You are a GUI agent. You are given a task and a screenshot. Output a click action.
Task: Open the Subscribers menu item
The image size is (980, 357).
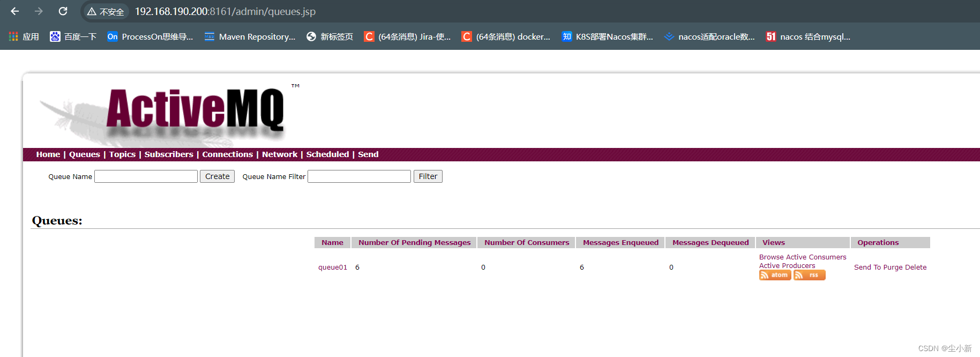[169, 154]
